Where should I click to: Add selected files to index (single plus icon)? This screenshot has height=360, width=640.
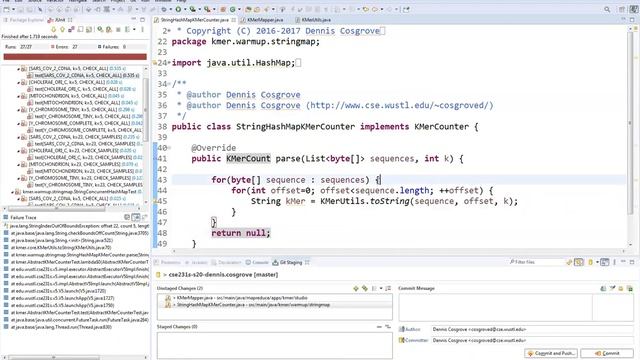pyautogui.click(x=356, y=288)
